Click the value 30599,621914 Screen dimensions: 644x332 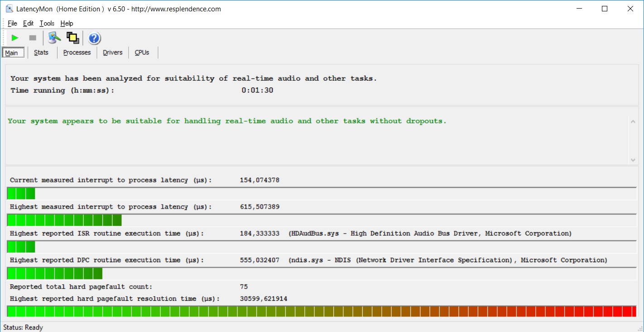(264, 299)
